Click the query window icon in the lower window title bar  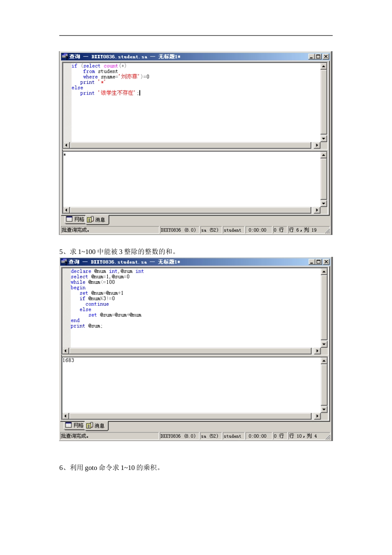click(x=64, y=262)
